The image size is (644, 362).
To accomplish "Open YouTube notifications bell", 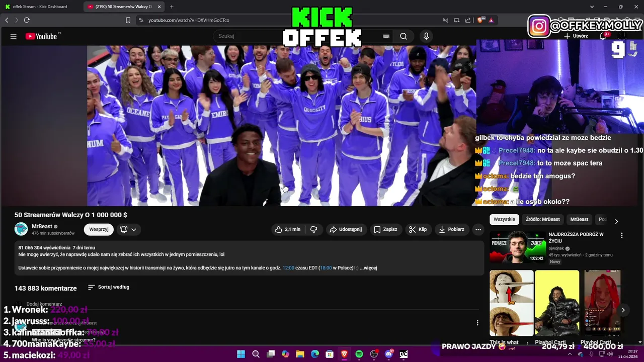I will (x=604, y=36).
